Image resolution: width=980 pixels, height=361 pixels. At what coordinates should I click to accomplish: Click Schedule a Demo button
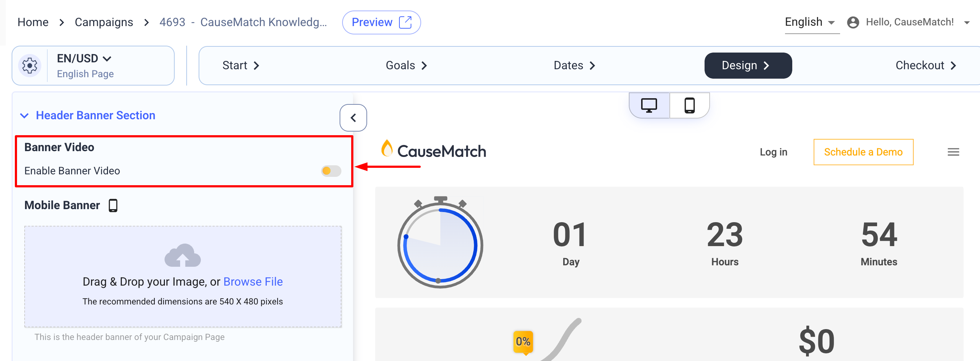pos(863,152)
